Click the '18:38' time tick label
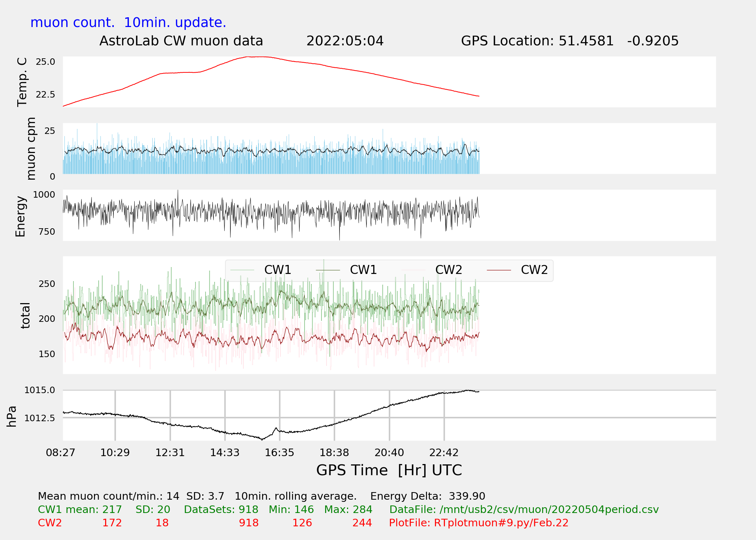The width and height of the screenshot is (756, 540). click(334, 453)
